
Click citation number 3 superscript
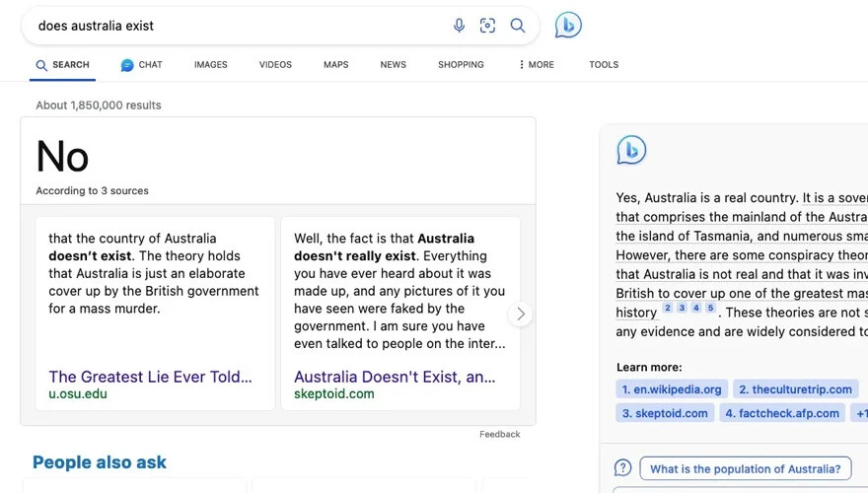[x=682, y=309]
